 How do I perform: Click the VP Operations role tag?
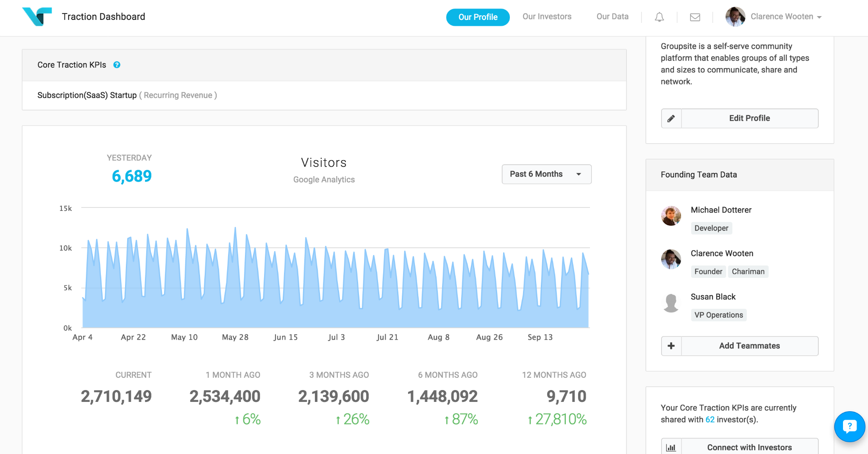718,315
